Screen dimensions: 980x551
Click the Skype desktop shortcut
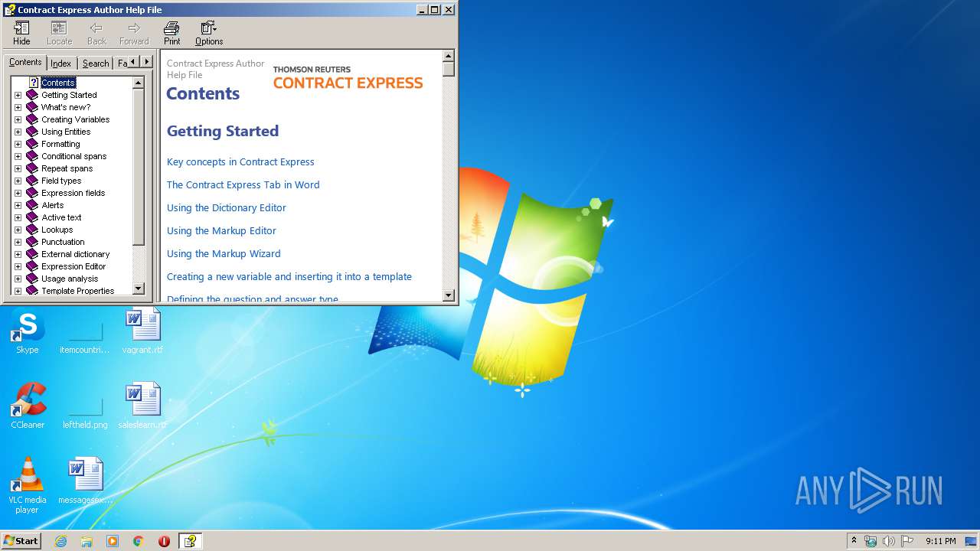(x=28, y=333)
